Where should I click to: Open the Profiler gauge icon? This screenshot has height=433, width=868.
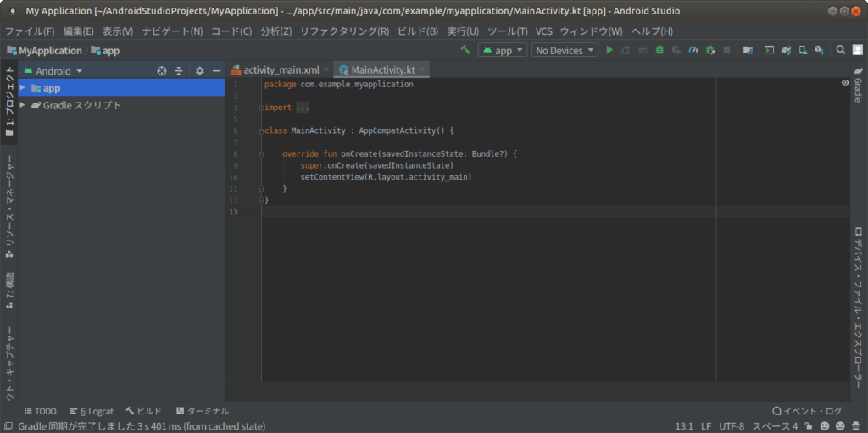click(693, 50)
